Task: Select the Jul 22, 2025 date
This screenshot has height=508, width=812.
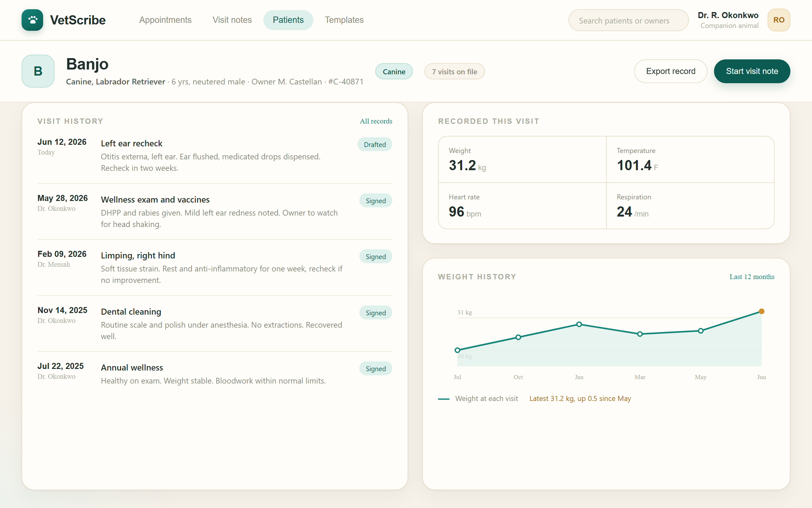Action: 60,366
